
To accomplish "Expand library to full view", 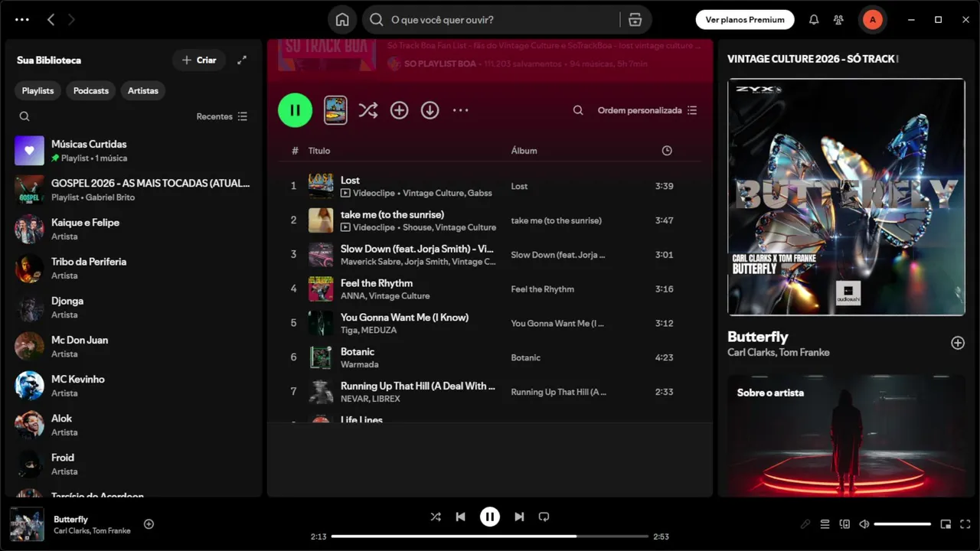I will point(242,60).
